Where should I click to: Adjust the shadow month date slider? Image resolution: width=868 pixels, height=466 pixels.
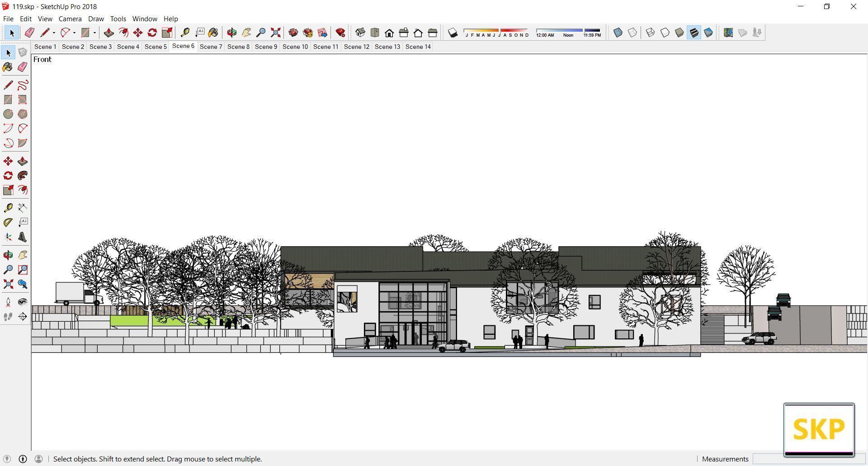click(x=496, y=30)
